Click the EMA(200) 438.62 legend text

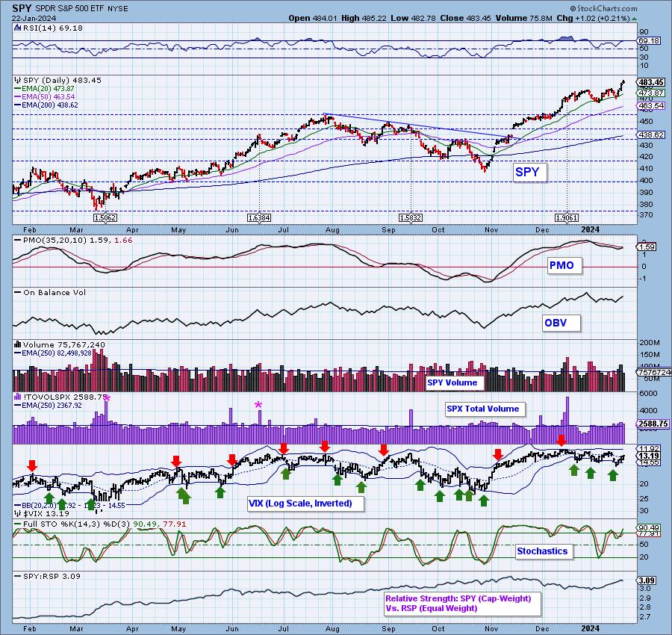click(x=50, y=105)
